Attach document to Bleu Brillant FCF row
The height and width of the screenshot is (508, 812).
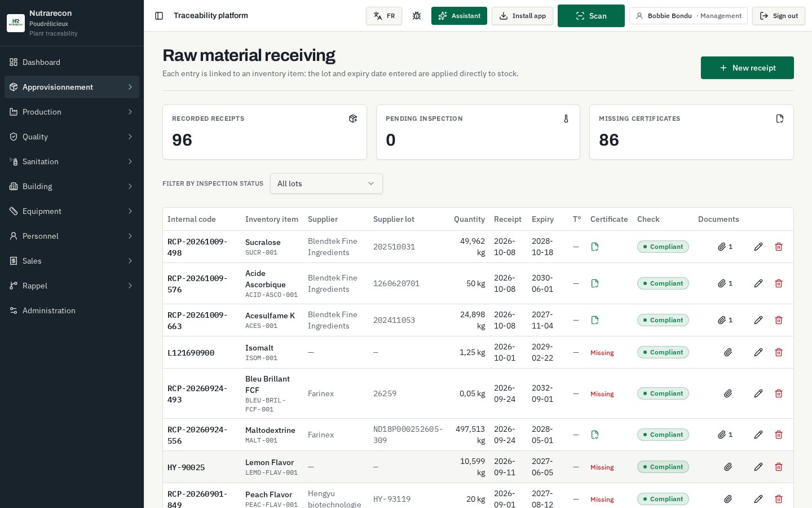[x=728, y=393]
